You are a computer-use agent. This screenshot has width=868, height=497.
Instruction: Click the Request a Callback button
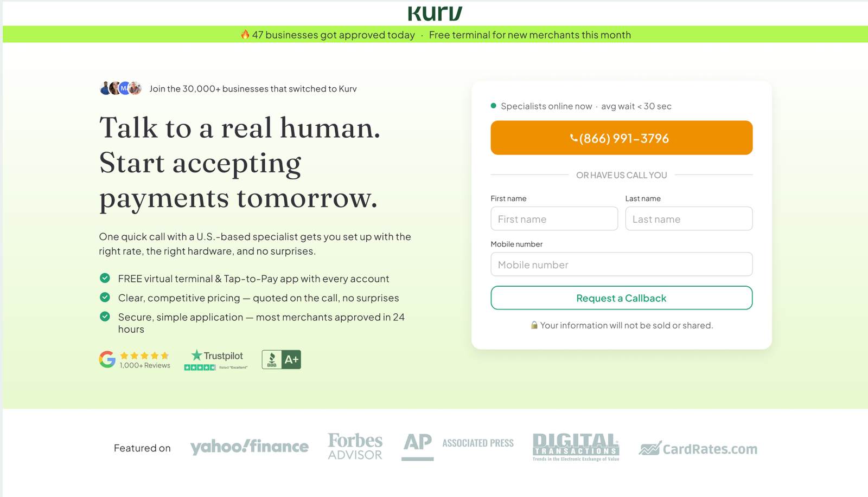[622, 298]
